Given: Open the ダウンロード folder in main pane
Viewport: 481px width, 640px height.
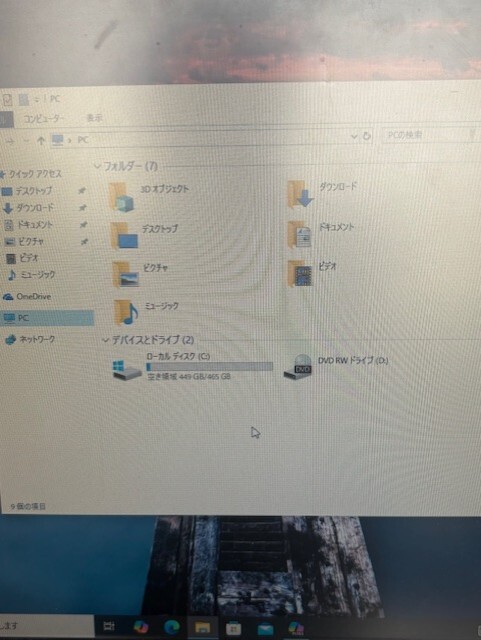Looking at the screenshot, I should (x=300, y=195).
